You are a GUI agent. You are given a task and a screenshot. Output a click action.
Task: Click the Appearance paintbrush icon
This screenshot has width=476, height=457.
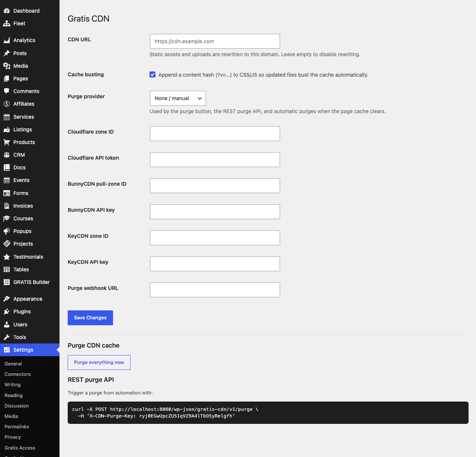(7, 299)
